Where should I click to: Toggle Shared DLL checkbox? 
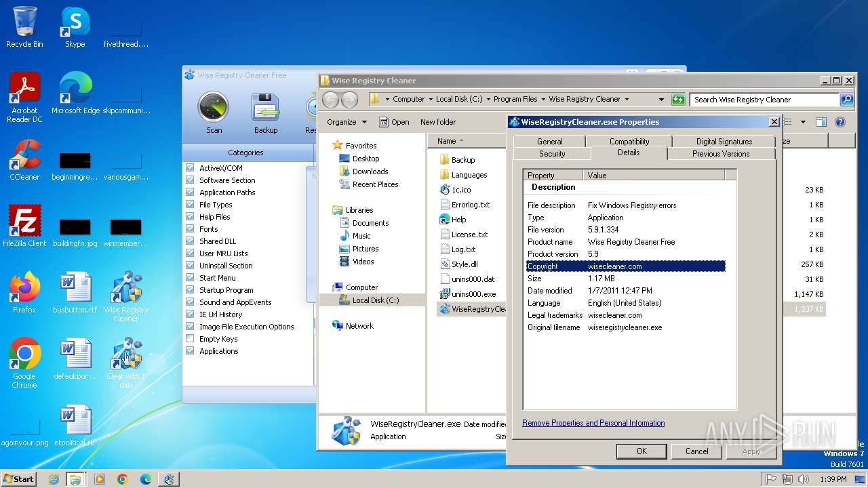tap(191, 241)
